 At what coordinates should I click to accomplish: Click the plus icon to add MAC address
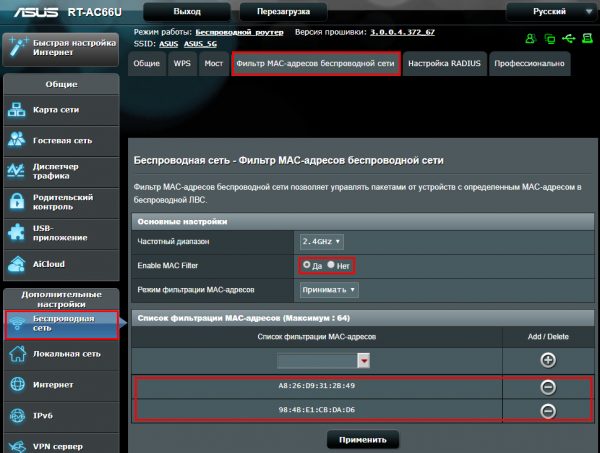pyautogui.click(x=547, y=359)
